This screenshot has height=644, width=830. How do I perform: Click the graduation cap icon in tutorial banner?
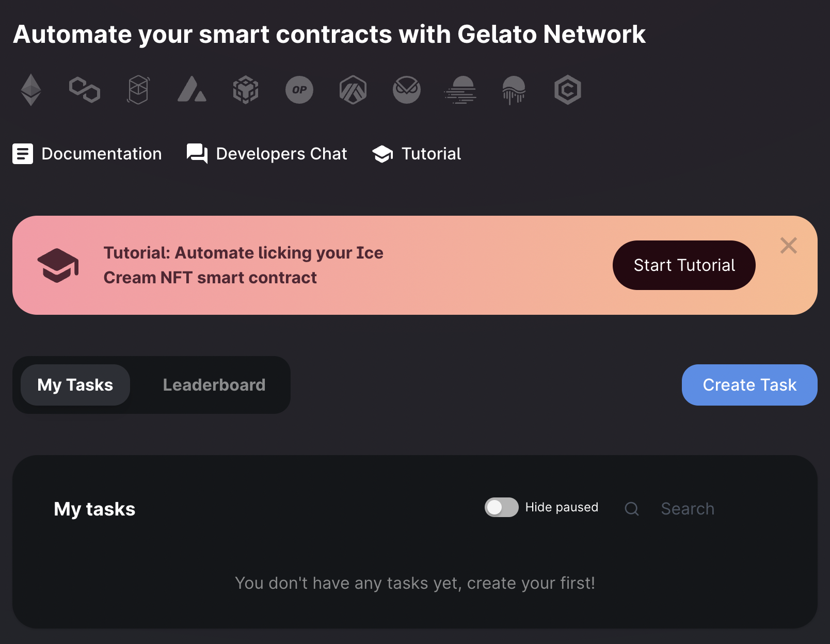[x=58, y=265]
